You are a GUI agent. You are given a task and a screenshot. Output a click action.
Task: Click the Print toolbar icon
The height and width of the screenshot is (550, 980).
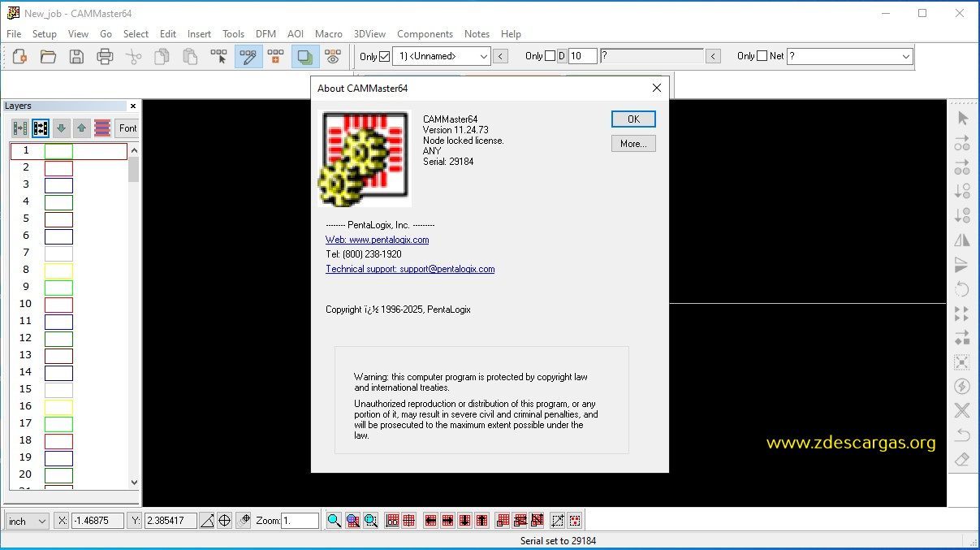[x=105, y=56]
